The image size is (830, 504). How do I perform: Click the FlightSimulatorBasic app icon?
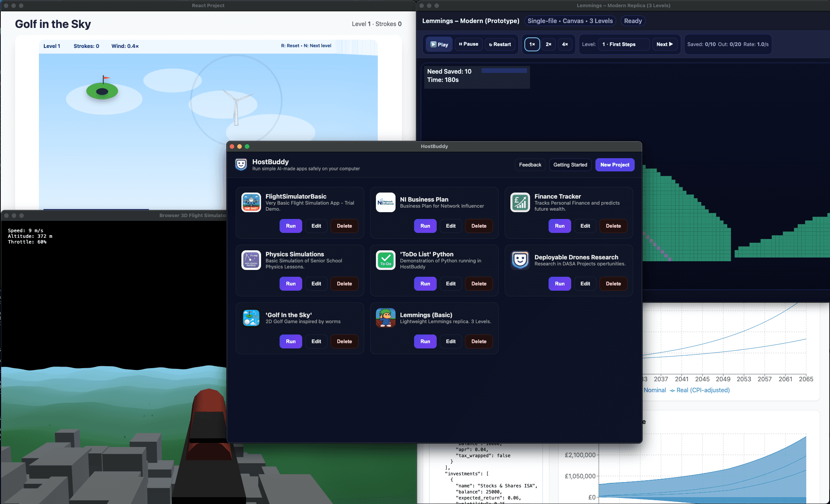tap(251, 202)
